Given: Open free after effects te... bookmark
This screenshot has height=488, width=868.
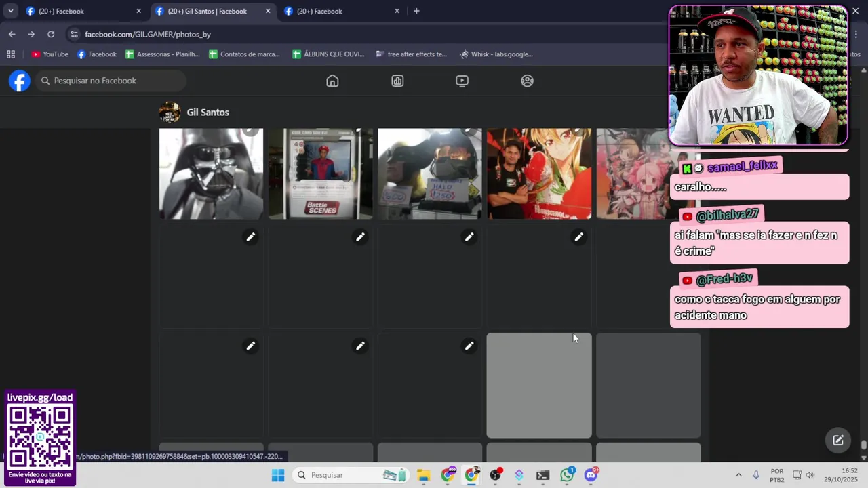Looking at the screenshot, I should coord(412,54).
